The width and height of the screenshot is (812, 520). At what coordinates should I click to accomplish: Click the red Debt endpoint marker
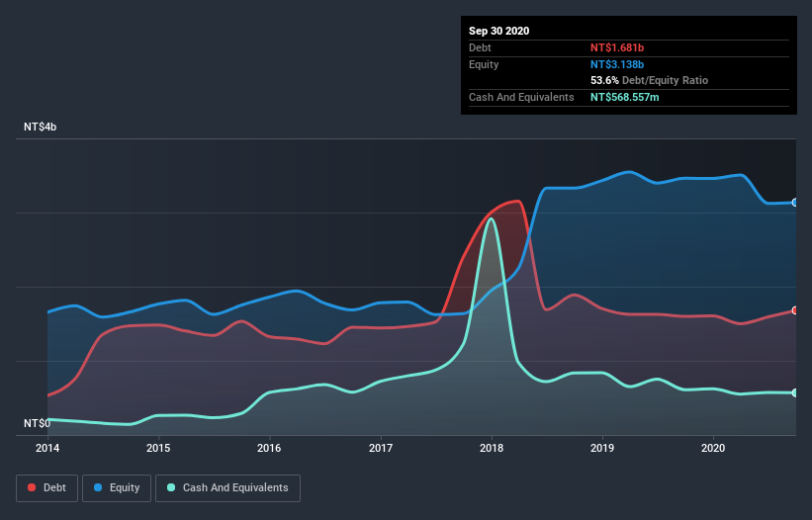(795, 310)
